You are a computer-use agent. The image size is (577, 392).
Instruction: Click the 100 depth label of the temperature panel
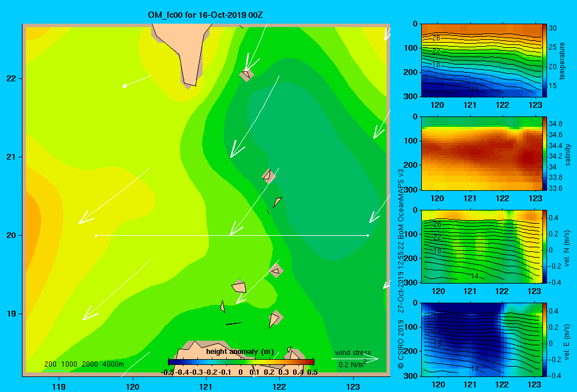click(x=410, y=48)
